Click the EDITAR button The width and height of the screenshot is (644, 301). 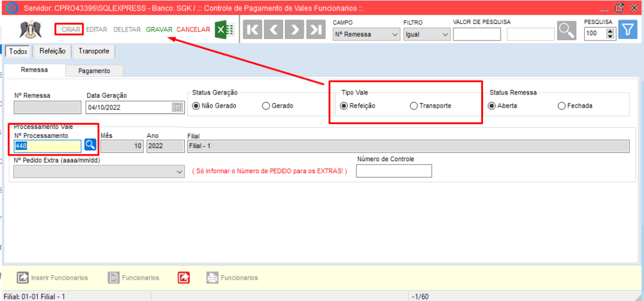tap(97, 30)
